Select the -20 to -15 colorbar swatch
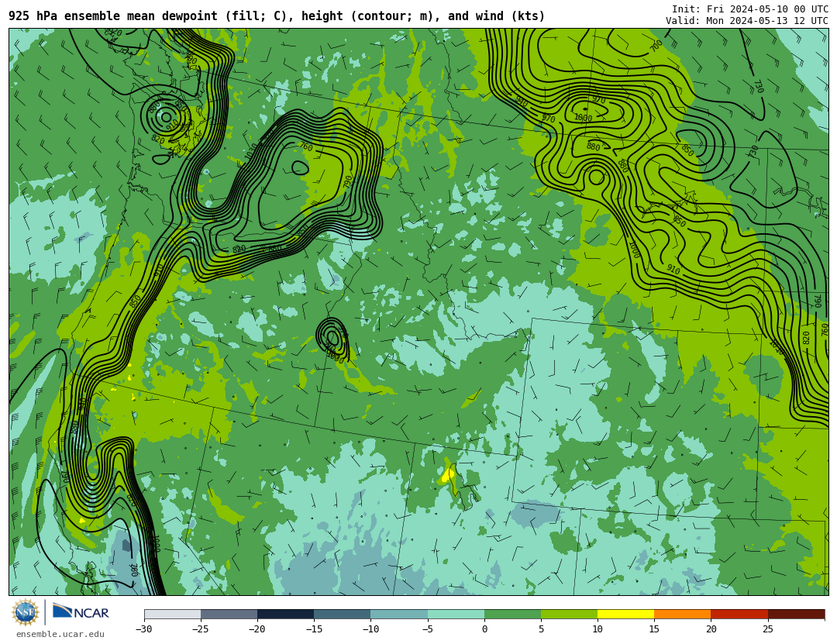 pos(285,615)
